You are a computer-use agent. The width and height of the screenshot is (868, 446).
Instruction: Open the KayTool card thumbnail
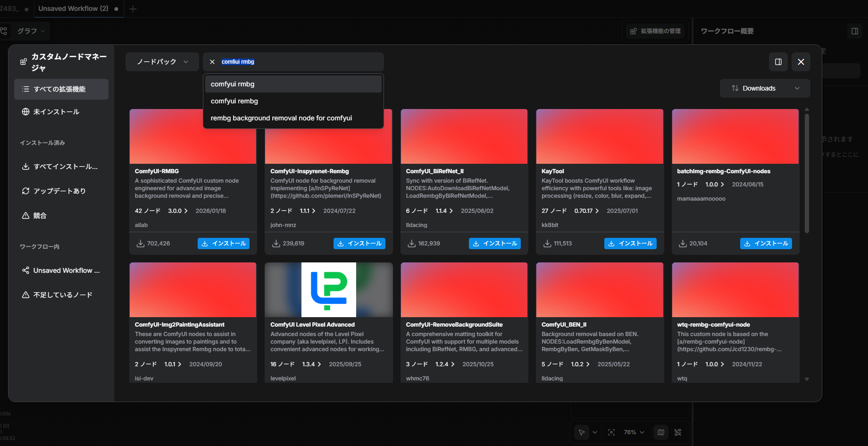click(600, 137)
